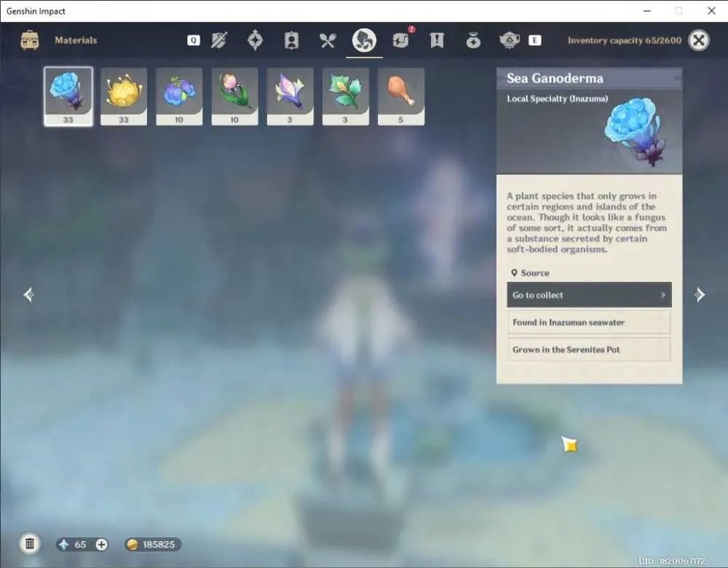Close the inventory with the round X
The height and width of the screenshot is (568, 728).
coord(699,40)
